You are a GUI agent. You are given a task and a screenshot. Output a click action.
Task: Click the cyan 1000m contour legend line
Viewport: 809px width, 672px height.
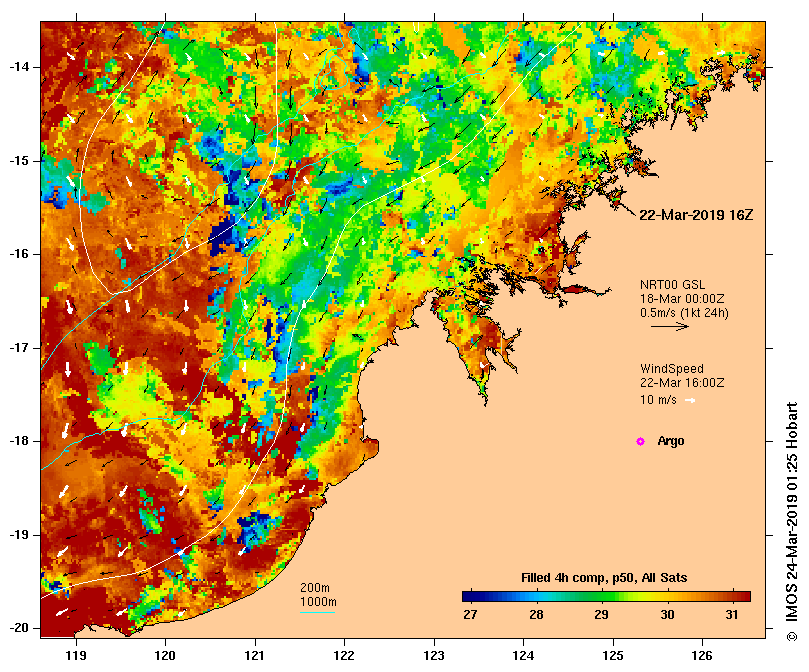[318, 613]
